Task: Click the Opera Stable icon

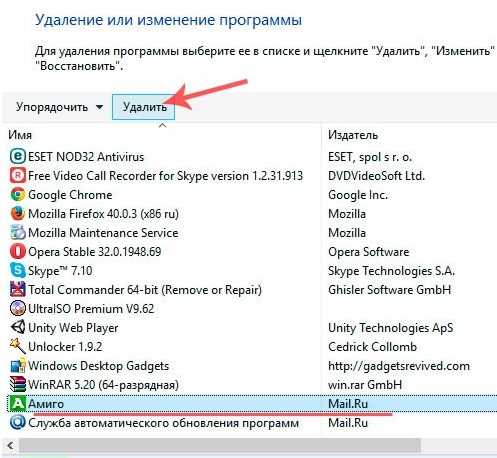Action: coord(17,251)
